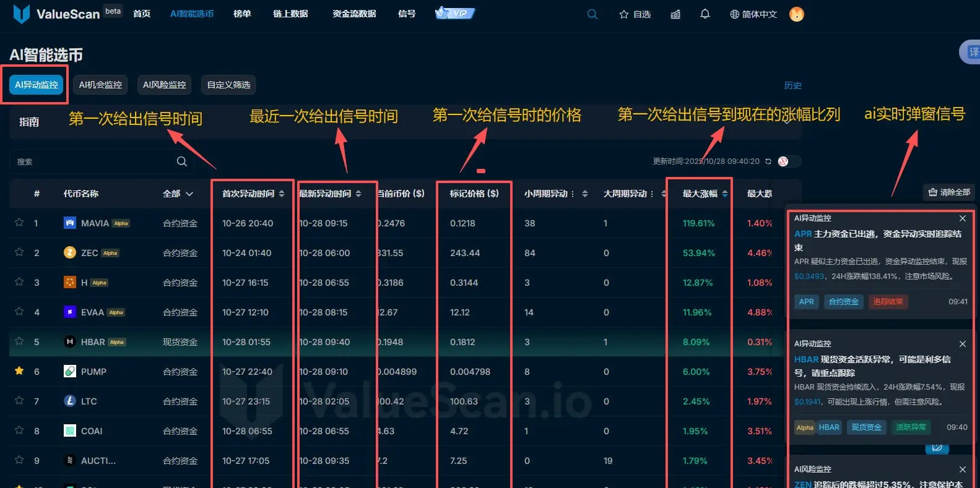This screenshot has height=488, width=980.
Task: Open the 简体中文 language selector
Action: click(x=753, y=14)
